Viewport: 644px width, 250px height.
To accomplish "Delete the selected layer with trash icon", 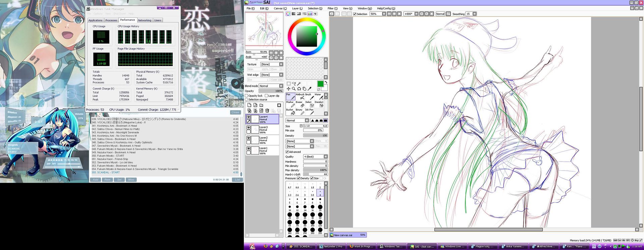I will 267,111.
